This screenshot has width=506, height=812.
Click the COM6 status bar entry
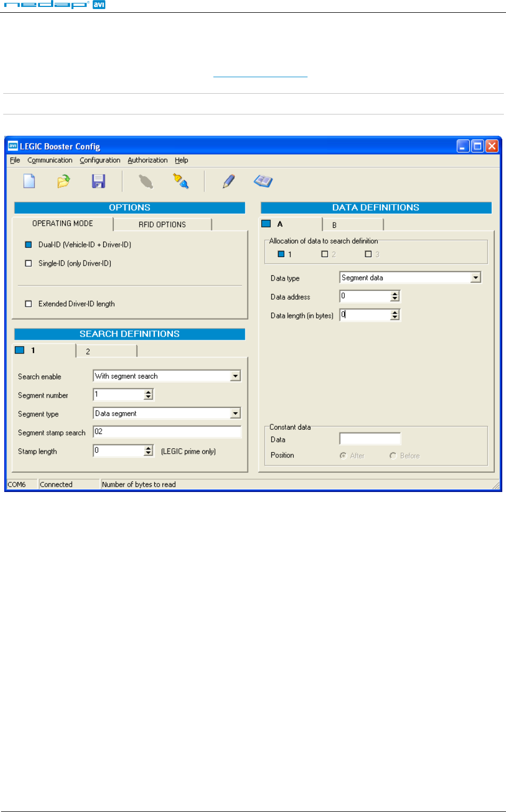pos(22,485)
